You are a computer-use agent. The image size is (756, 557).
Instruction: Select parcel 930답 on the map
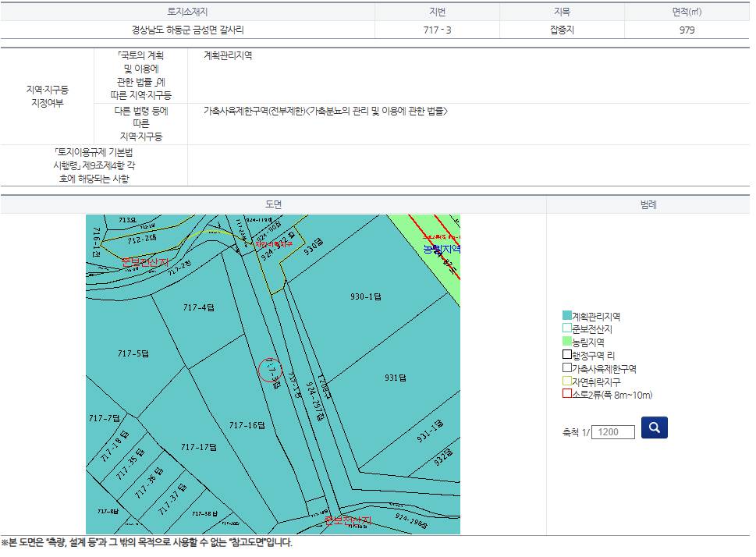[x=314, y=247]
